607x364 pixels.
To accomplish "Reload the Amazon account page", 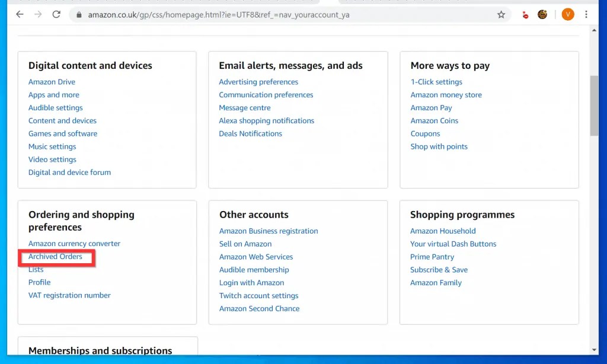I will click(56, 14).
